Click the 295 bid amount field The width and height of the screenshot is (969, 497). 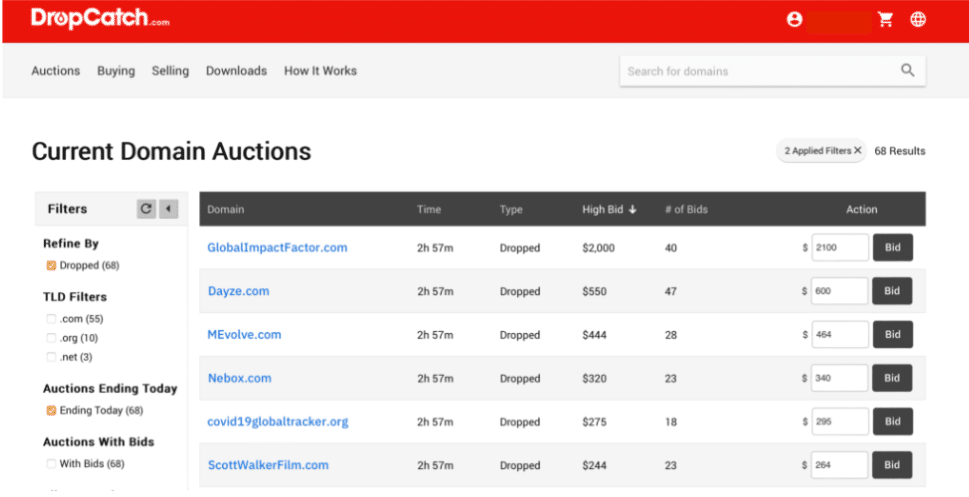[x=840, y=422]
